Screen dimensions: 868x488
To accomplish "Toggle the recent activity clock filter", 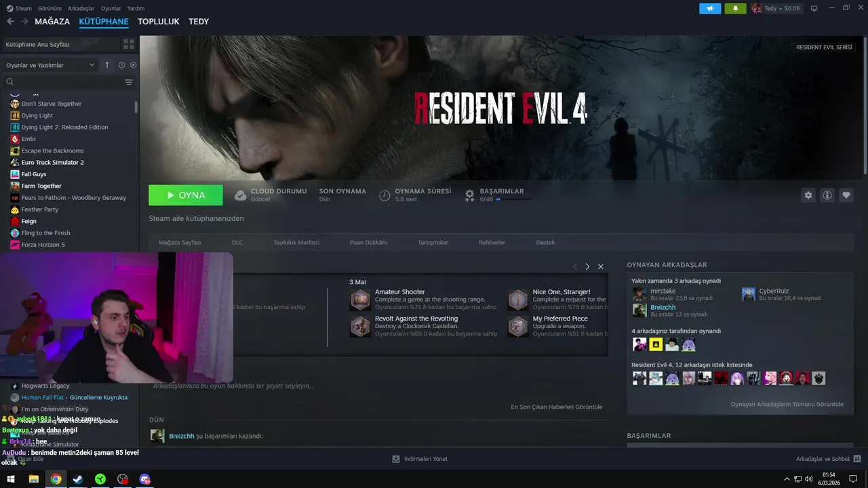I will pos(122,65).
